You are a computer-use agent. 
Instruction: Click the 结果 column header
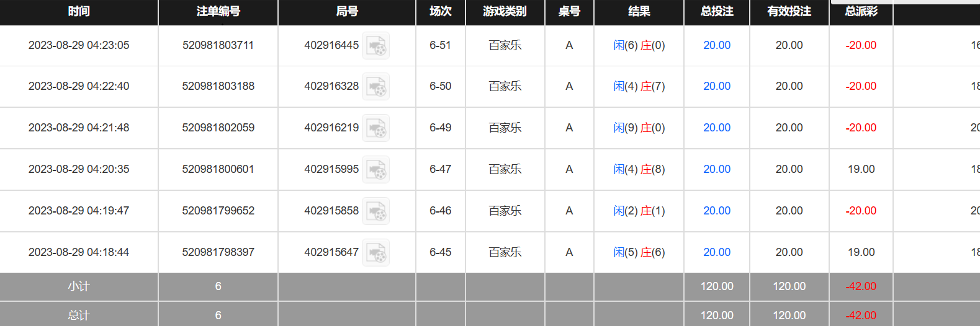[639, 11]
